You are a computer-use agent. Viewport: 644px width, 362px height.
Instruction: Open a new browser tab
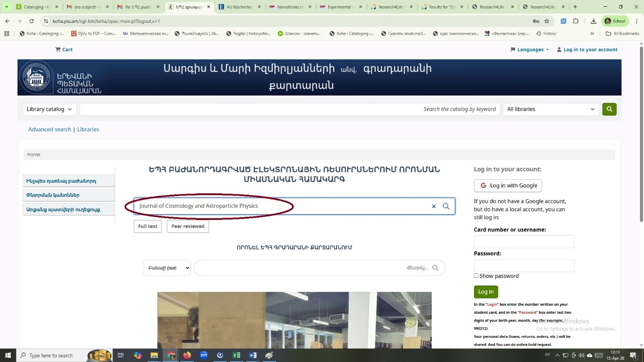(575, 7)
